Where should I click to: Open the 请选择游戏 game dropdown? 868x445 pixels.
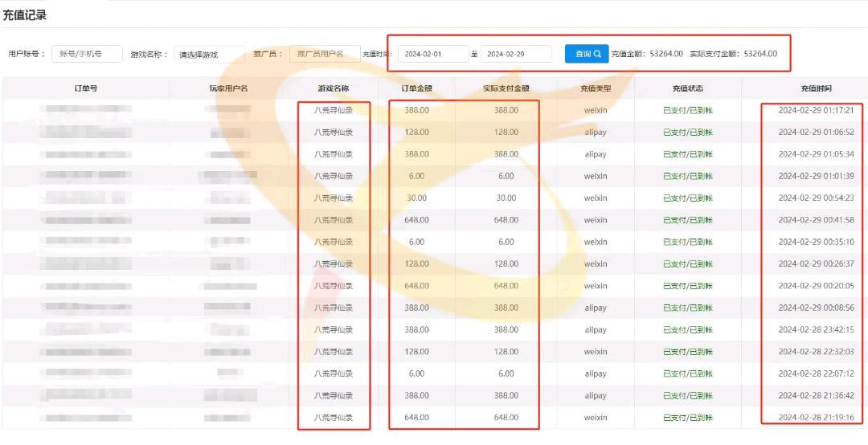click(209, 55)
